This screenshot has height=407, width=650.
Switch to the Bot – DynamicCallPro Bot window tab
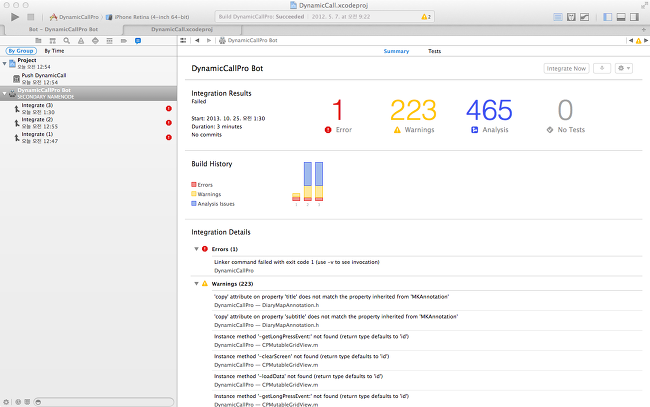[63, 29]
